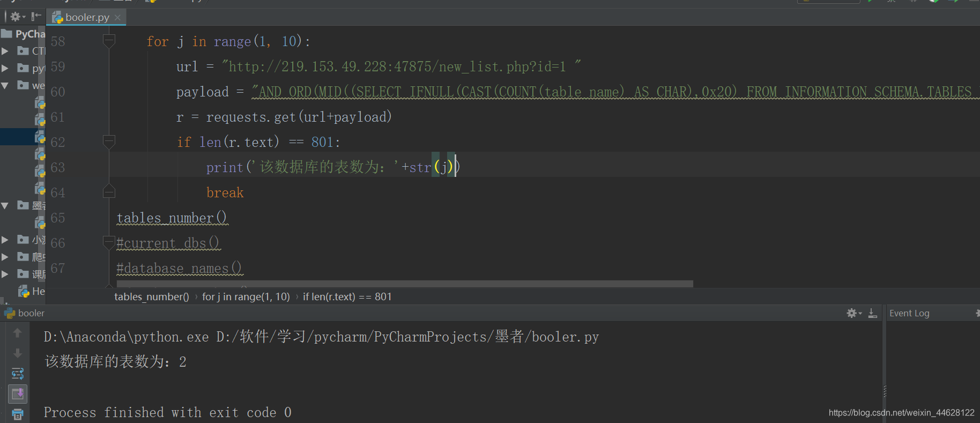Click 'Process finished with exit code 0' text

pos(168,412)
